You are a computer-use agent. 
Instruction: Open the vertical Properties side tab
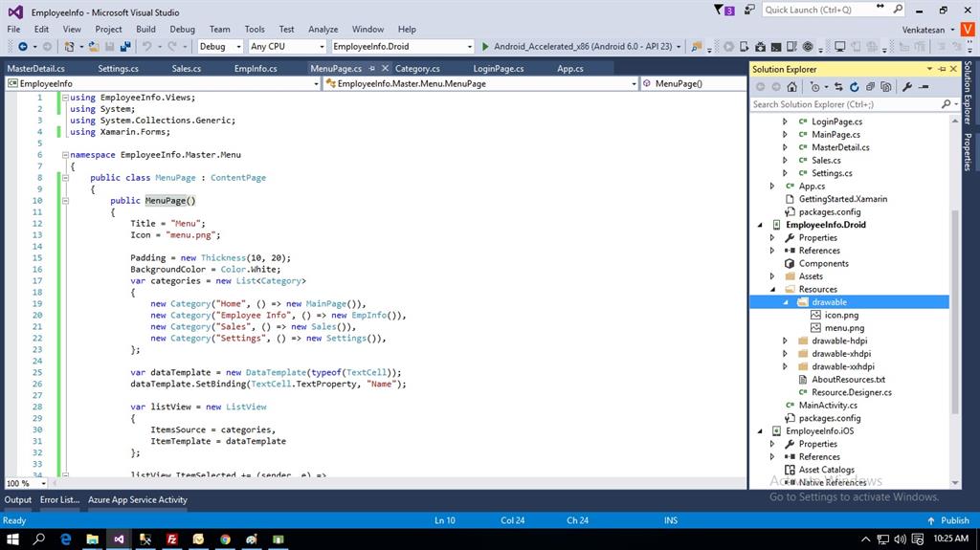pyautogui.click(x=968, y=152)
